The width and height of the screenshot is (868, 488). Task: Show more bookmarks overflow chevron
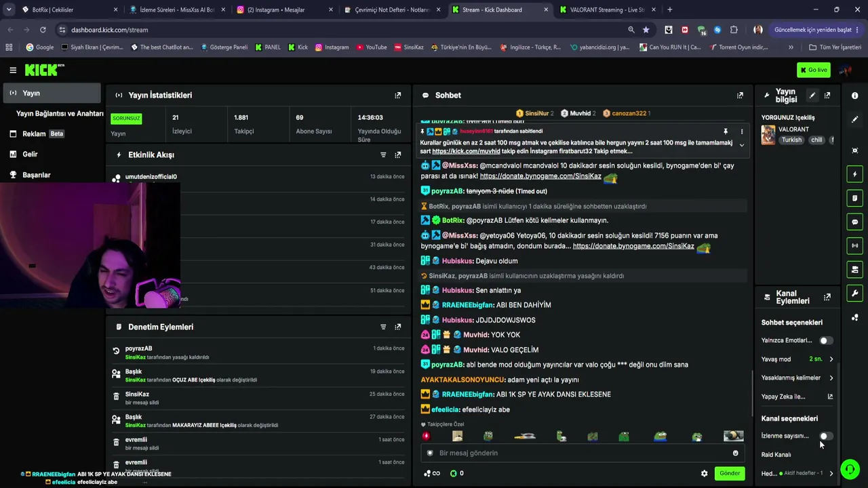[791, 47]
